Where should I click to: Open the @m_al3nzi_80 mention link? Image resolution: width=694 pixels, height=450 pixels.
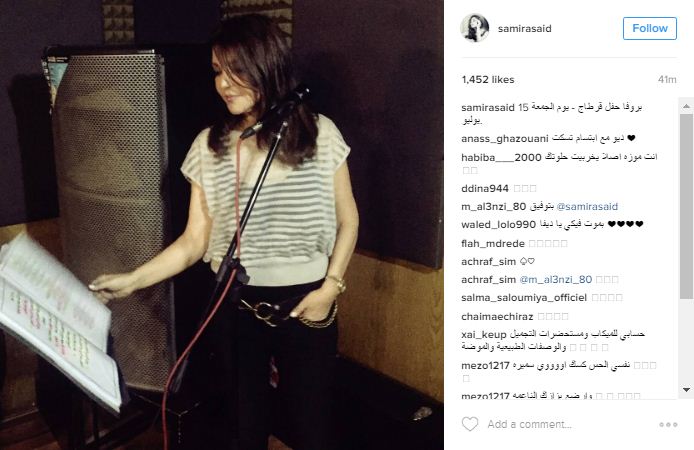point(555,280)
